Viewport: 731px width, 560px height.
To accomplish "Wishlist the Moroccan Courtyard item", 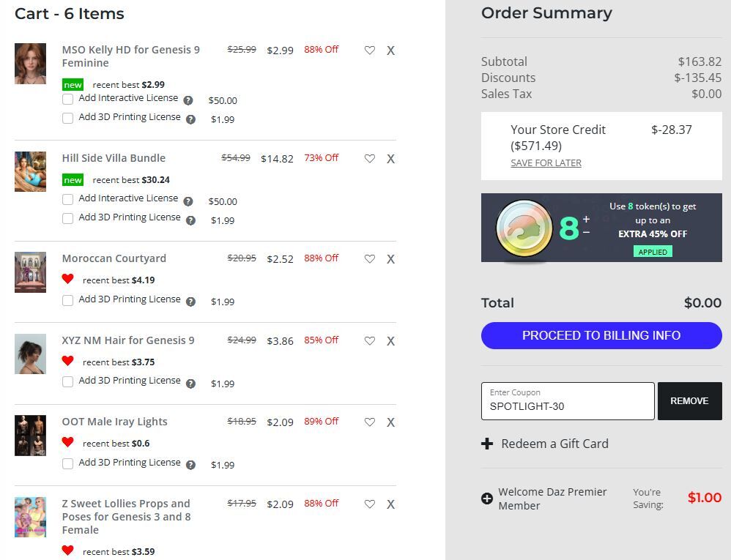I will (x=370, y=259).
